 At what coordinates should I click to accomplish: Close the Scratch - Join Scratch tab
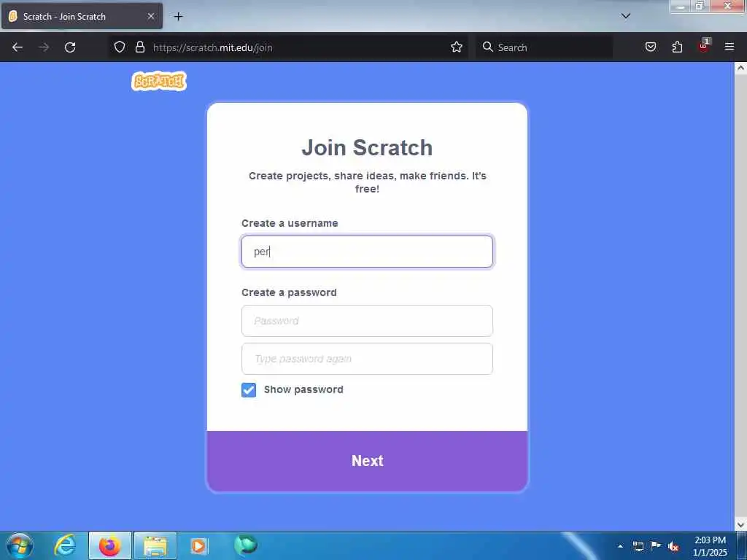point(150,16)
